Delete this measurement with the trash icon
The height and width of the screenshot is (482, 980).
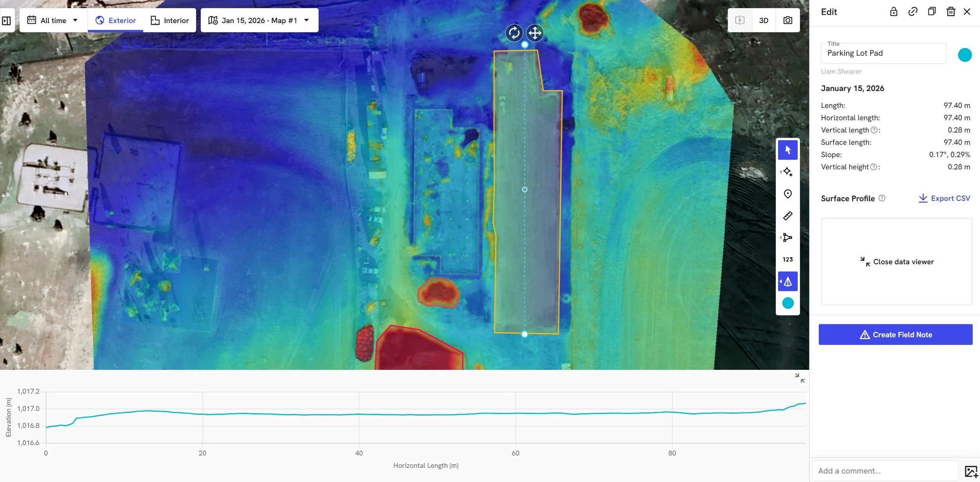pos(950,12)
